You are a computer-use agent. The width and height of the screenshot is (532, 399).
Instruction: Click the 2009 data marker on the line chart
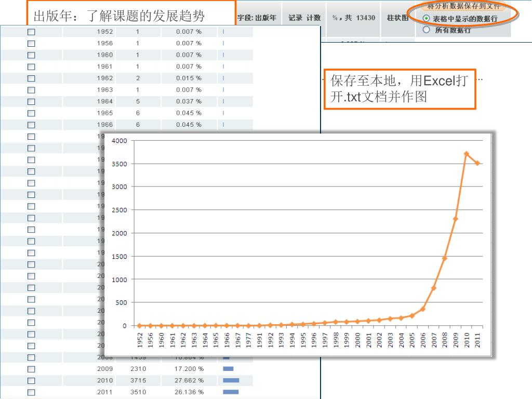coord(456,219)
